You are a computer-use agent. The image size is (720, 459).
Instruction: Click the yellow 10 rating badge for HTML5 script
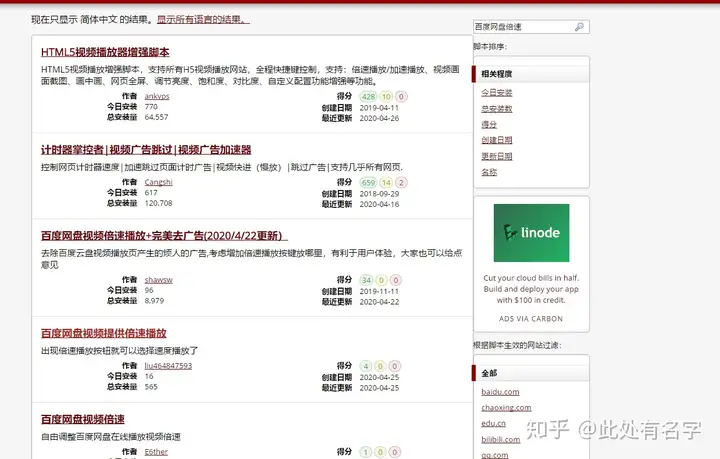pyautogui.click(x=386, y=96)
